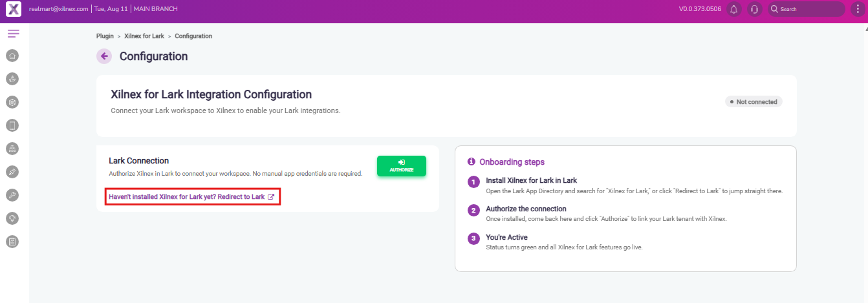868x303 pixels.
Task: Open the Redirect to Lark link
Action: pyautogui.click(x=191, y=196)
